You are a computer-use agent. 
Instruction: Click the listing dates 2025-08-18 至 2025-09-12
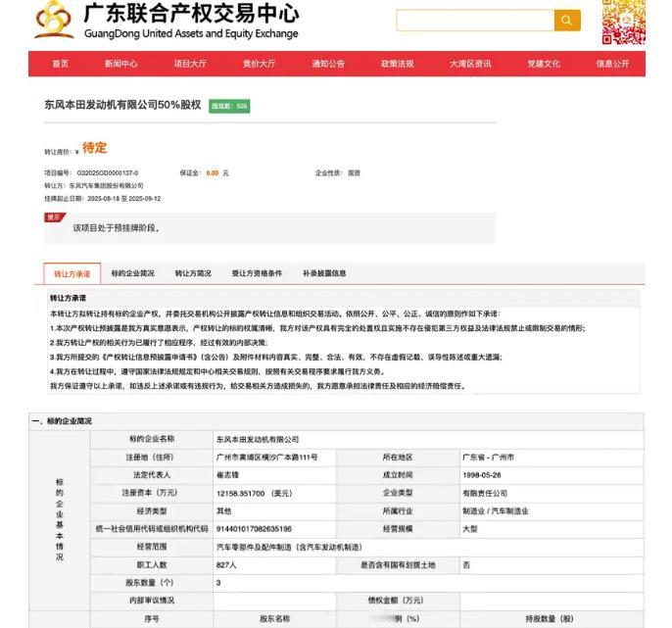[x=124, y=199]
